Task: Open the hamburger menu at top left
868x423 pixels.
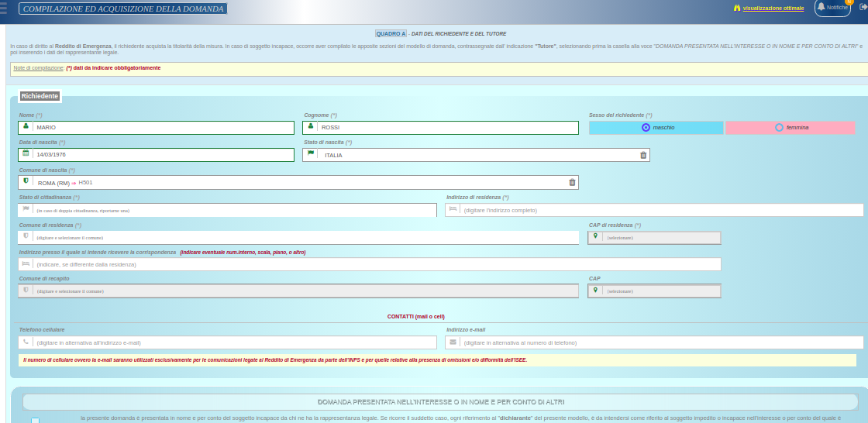Action: pos(3,8)
